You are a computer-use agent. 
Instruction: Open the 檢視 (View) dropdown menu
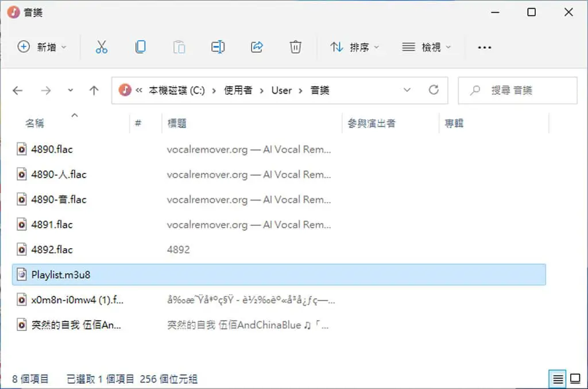tap(427, 47)
